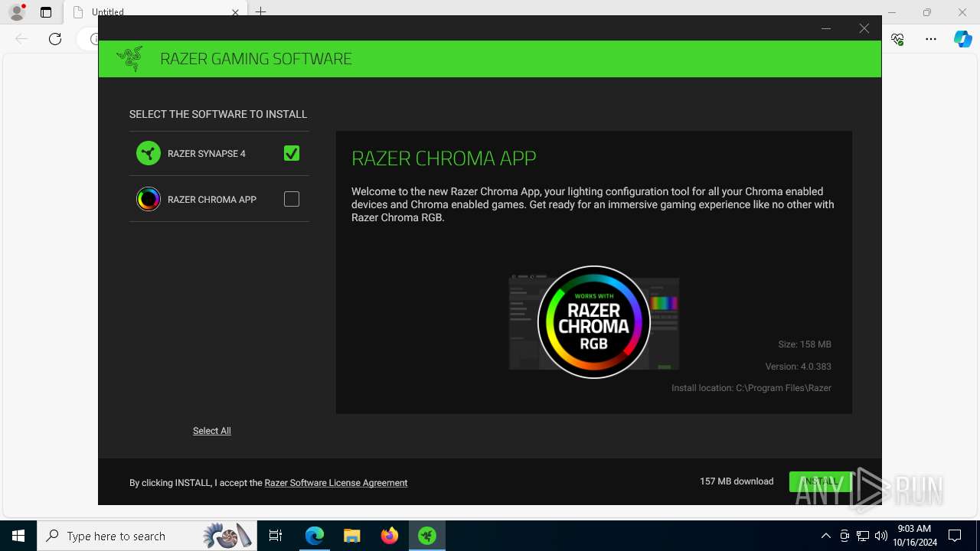Close the Razer installer window
This screenshot has height=551, width=980.
tap(864, 28)
